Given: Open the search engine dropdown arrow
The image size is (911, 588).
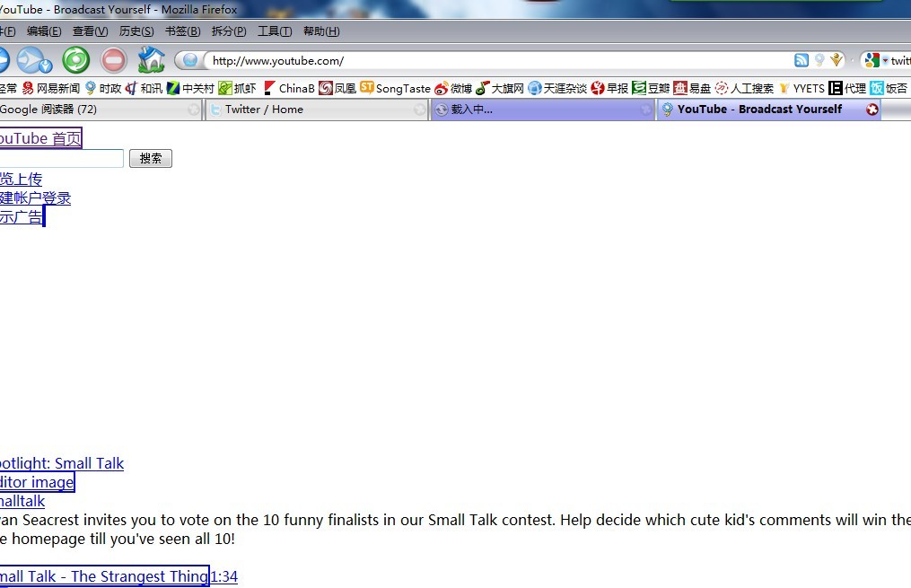Looking at the screenshot, I should (885, 60).
